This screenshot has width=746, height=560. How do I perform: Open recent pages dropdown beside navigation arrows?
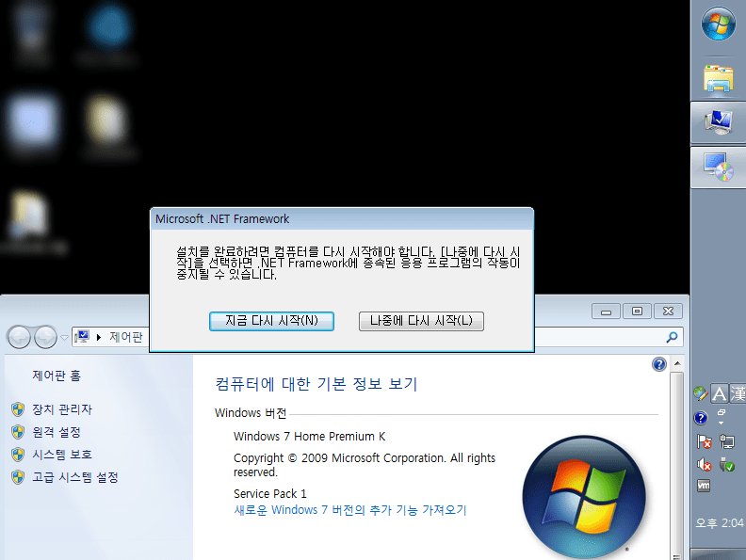(x=64, y=338)
